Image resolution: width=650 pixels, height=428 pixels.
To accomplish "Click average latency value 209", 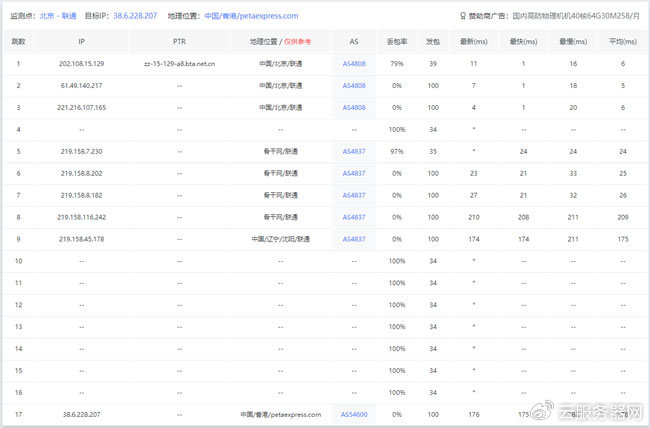I will [623, 217].
